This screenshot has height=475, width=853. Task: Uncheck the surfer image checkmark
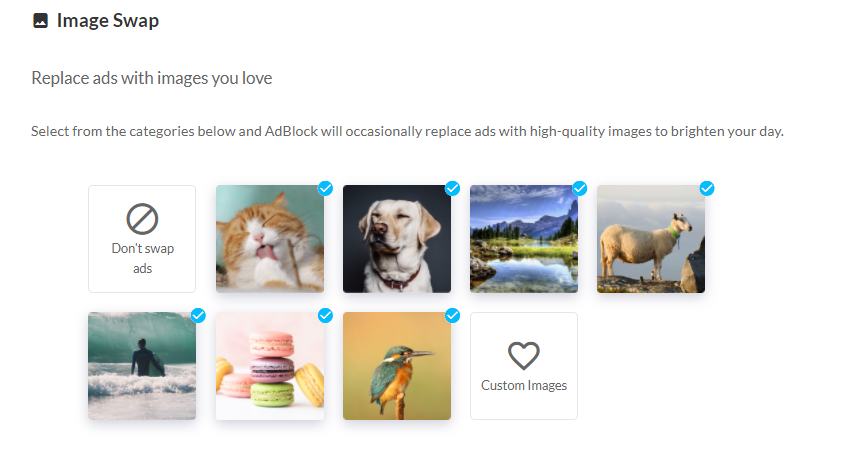(198, 315)
